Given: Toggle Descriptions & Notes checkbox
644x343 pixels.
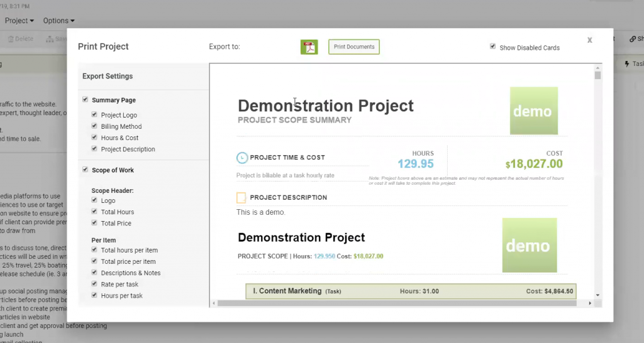Looking at the screenshot, I should pos(94,273).
